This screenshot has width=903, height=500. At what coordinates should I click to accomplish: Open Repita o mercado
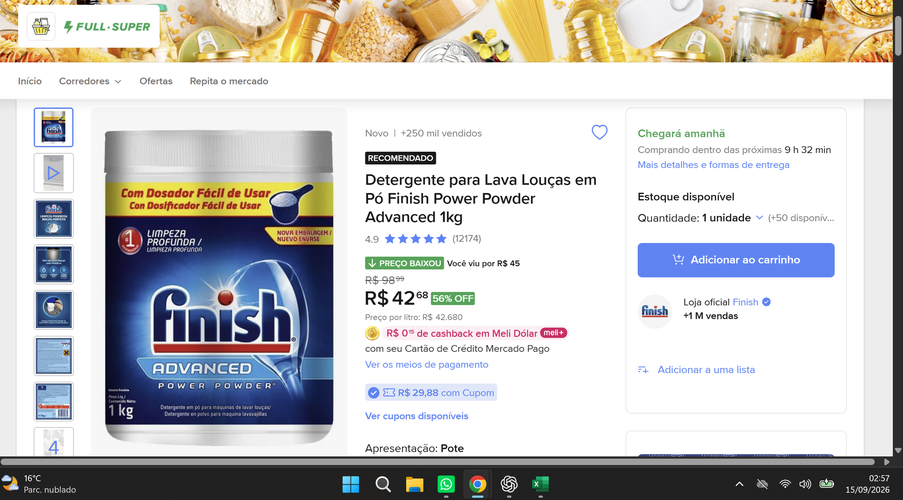[x=229, y=81]
